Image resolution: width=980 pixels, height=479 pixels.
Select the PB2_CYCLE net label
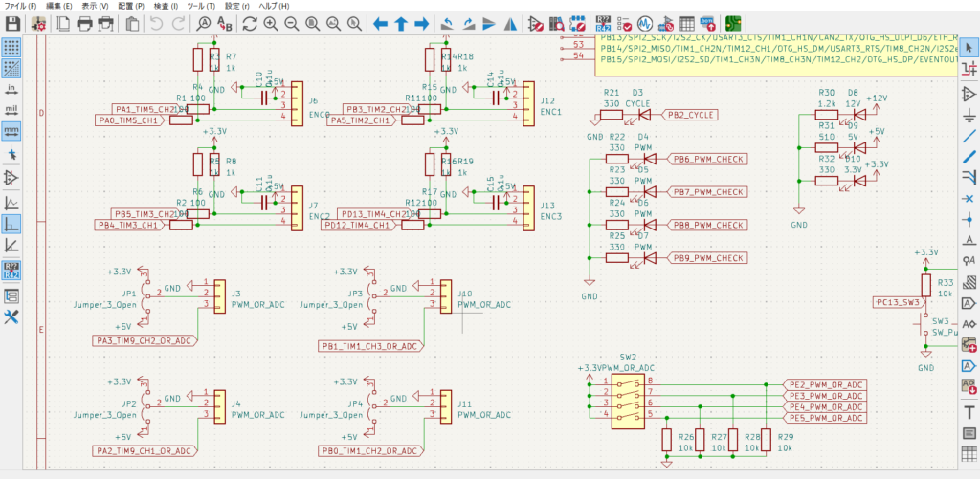pyautogui.click(x=691, y=115)
